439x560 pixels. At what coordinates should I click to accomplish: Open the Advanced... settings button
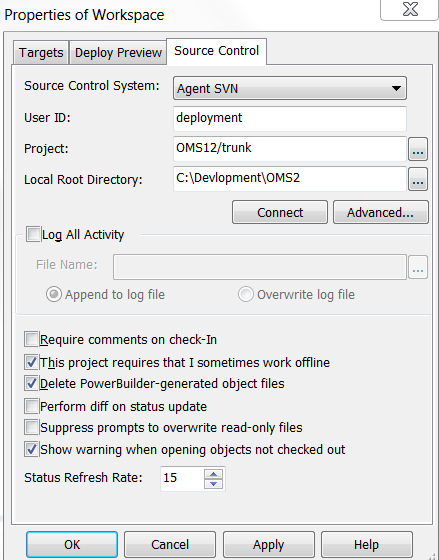(380, 212)
